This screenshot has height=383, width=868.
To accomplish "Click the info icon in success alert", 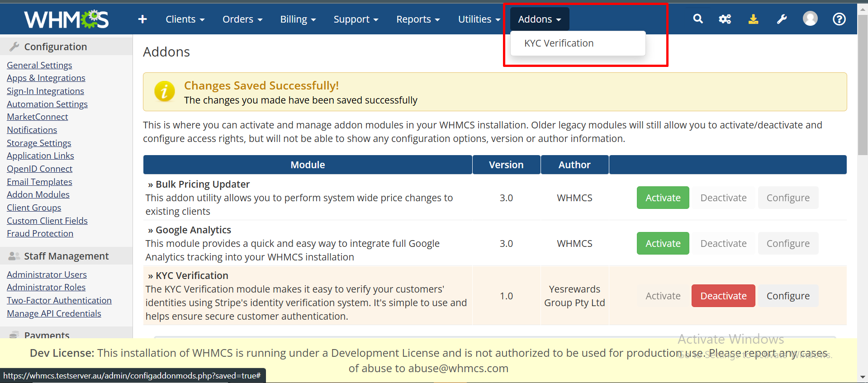I will (x=165, y=91).
